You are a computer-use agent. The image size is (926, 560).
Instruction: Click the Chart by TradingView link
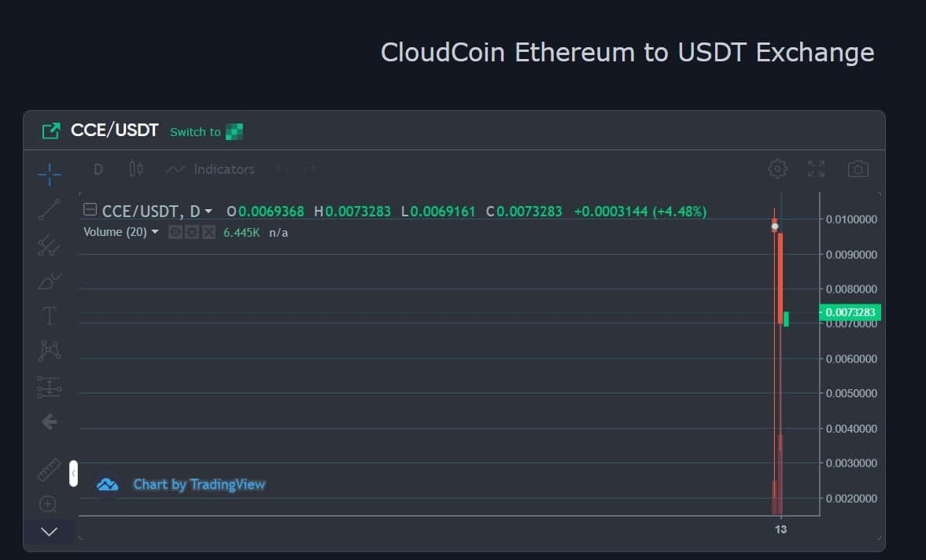[199, 484]
